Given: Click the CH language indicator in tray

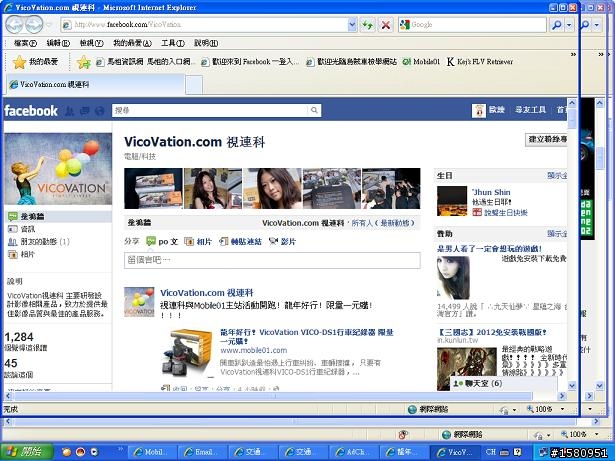Looking at the screenshot, I should (490, 452).
